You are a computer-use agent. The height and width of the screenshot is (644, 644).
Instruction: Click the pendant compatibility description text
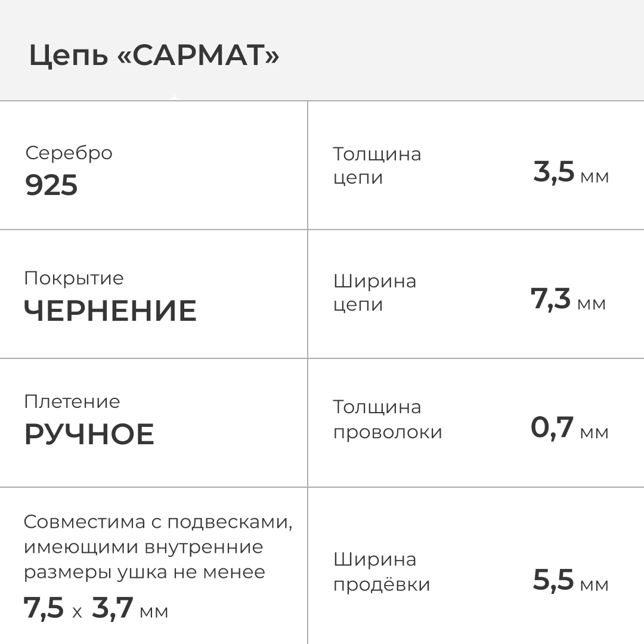point(158,547)
